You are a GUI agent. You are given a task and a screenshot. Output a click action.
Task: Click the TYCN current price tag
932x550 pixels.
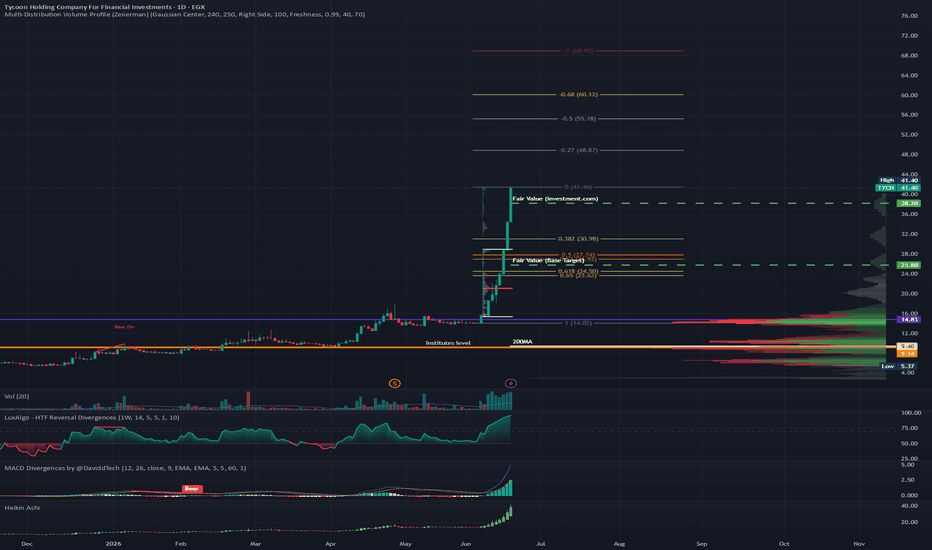(x=898, y=187)
